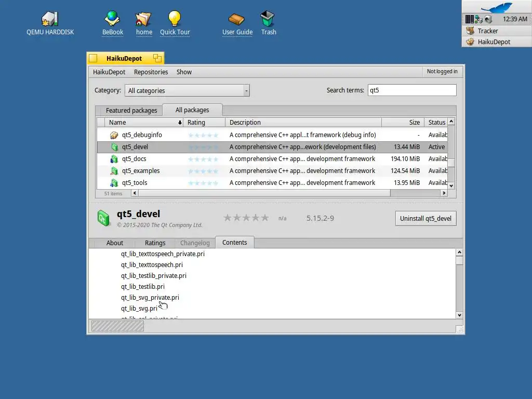Click package list scroll down arrow

(451, 185)
